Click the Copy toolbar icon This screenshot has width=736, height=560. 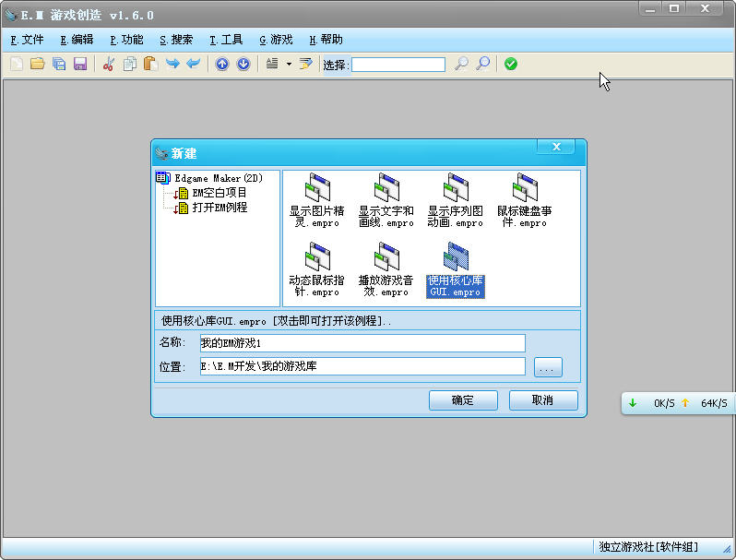pyautogui.click(x=129, y=64)
